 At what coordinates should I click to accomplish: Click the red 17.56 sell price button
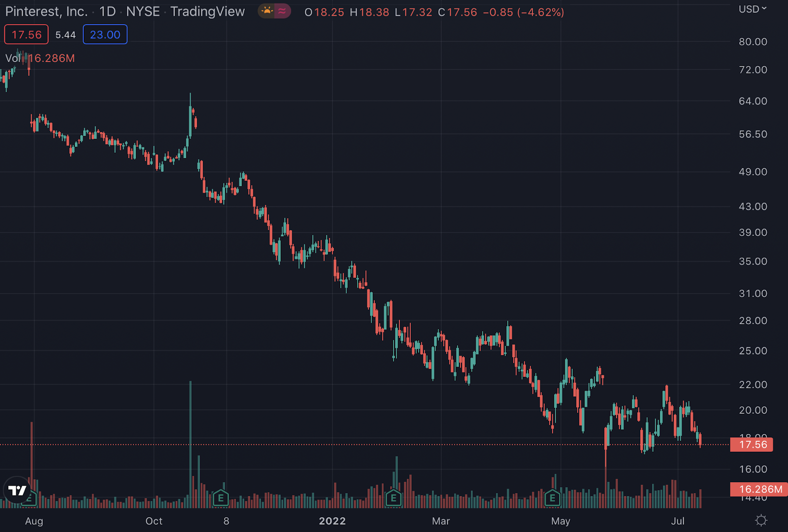[27, 34]
